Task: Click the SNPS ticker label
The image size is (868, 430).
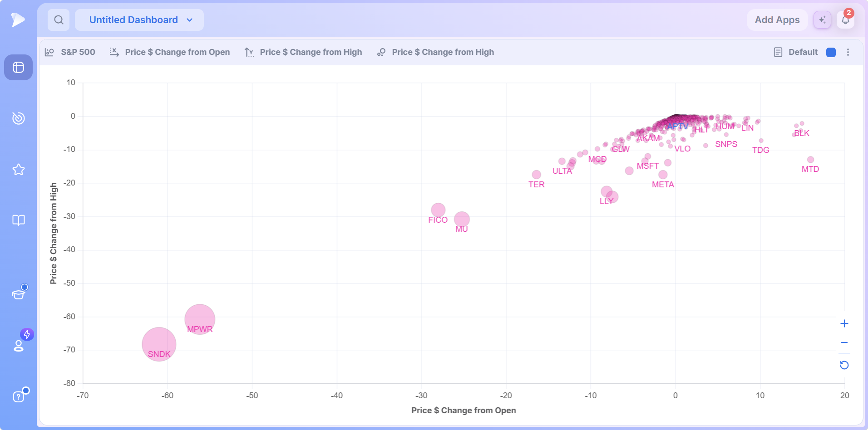Action: pyautogui.click(x=726, y=144)
